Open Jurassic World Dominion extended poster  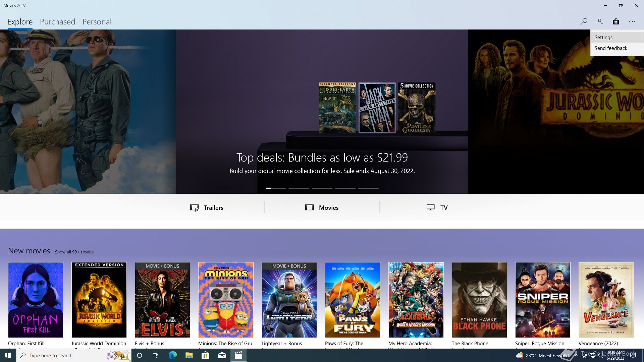(x=99, y=300)
